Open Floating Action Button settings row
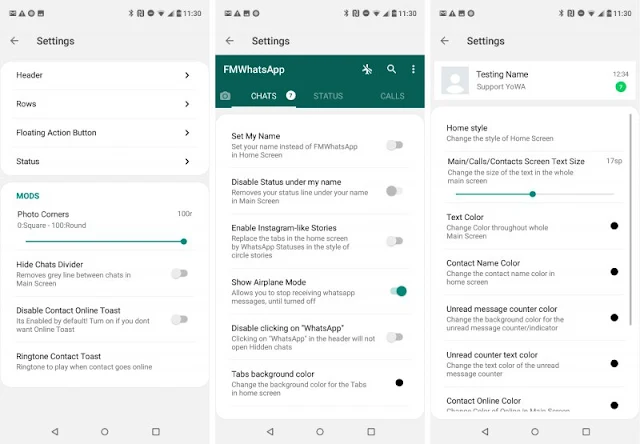This screenshot has width=640, height=444. click(104, 133)
